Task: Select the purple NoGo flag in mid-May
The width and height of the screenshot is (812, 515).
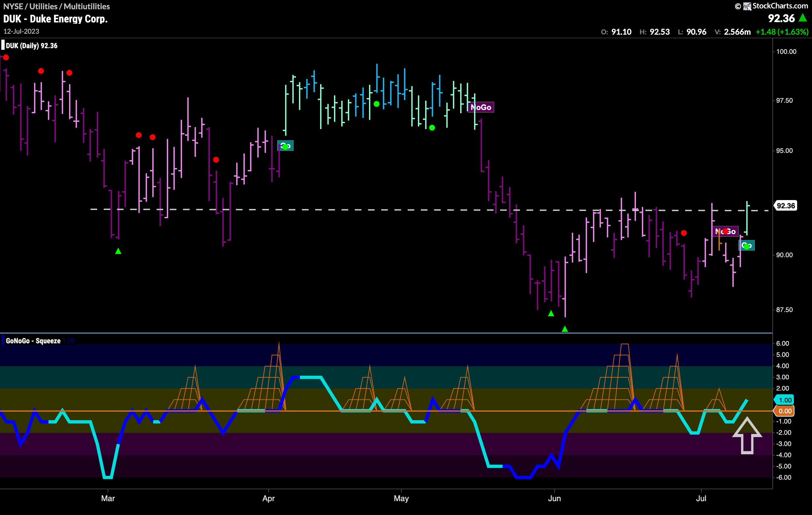Action: pos(481,107)
